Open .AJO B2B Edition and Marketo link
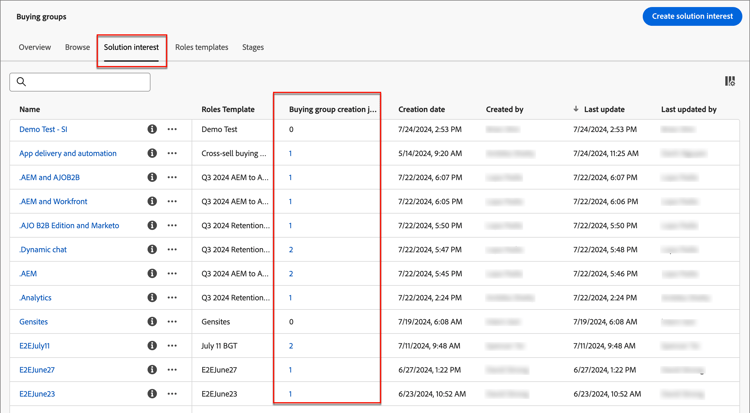Viewport: 750px width, 413px height. pos(69,225)
